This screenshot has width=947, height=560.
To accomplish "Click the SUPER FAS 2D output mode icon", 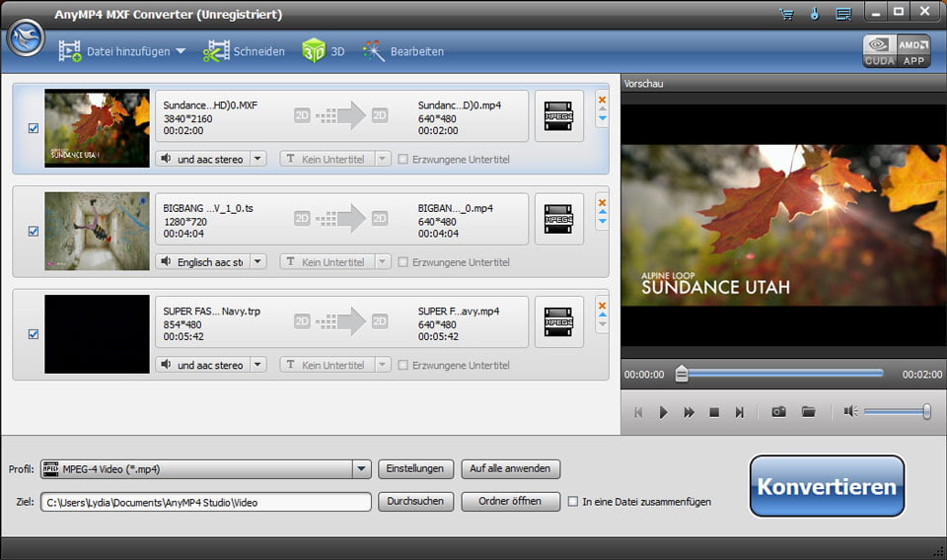I will (x=379, y=321).
